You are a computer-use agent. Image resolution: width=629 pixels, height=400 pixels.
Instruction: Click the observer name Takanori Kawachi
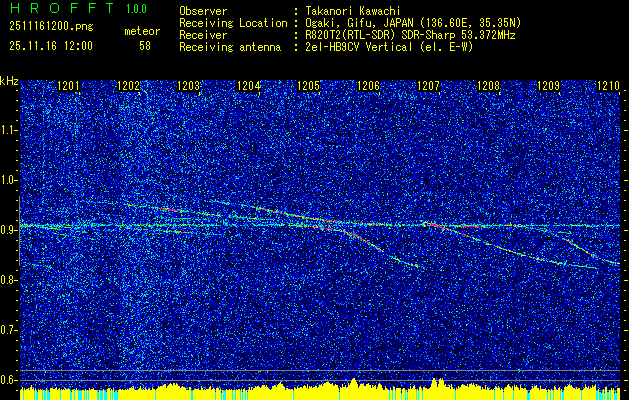352,11
